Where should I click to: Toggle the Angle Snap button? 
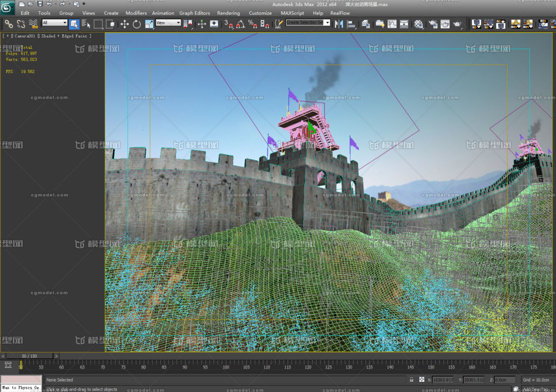(x=241, y=24)
